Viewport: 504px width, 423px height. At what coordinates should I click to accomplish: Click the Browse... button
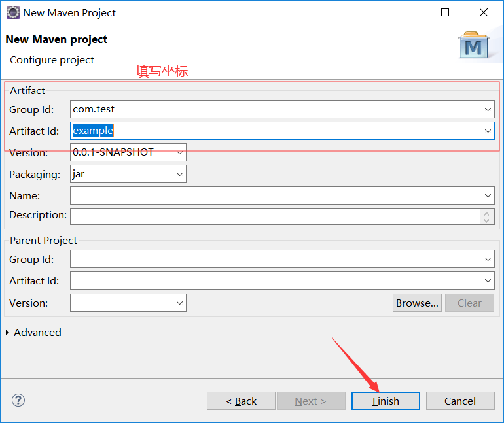(417, 303)
